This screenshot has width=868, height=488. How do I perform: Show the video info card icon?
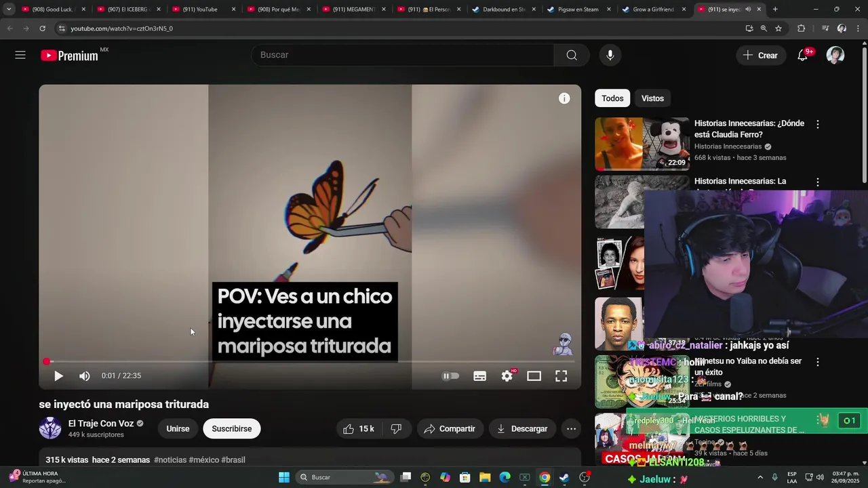click(x=564, y=98)
